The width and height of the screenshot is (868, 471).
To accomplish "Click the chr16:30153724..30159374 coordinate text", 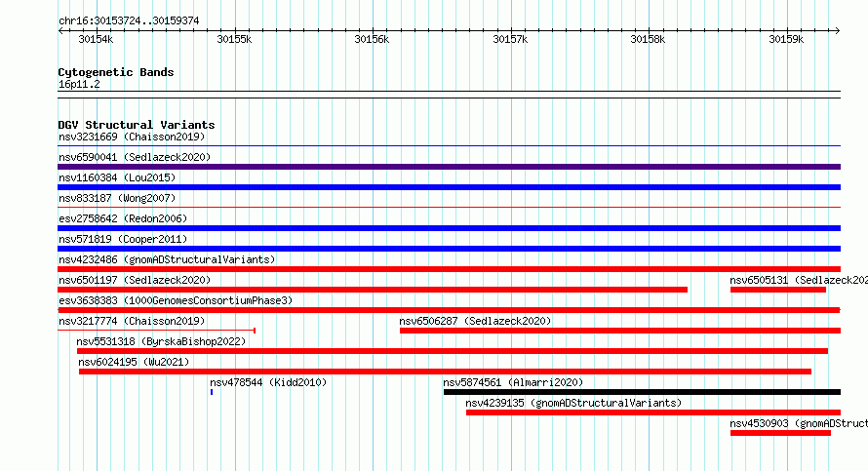I will (129, 20).
